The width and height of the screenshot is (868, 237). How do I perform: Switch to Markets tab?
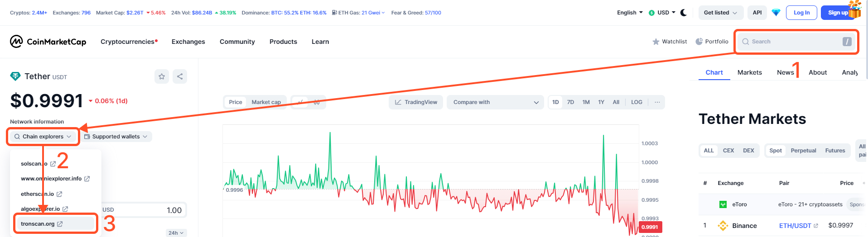tap(750, 72)
